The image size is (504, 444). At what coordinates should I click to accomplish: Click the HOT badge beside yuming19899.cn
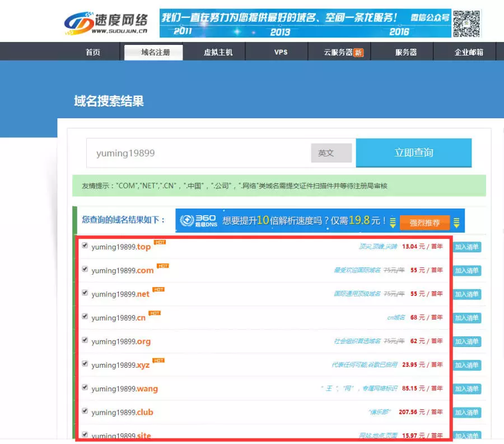point(155,313)
